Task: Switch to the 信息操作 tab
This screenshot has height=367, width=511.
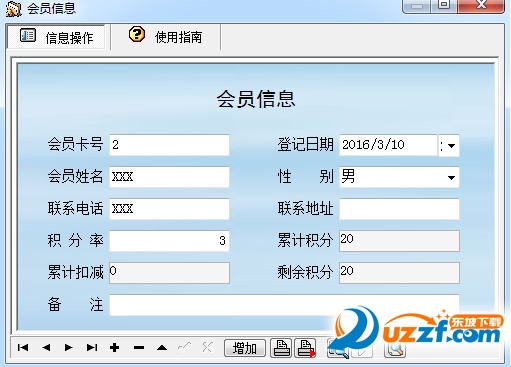Action: [56, 37]
